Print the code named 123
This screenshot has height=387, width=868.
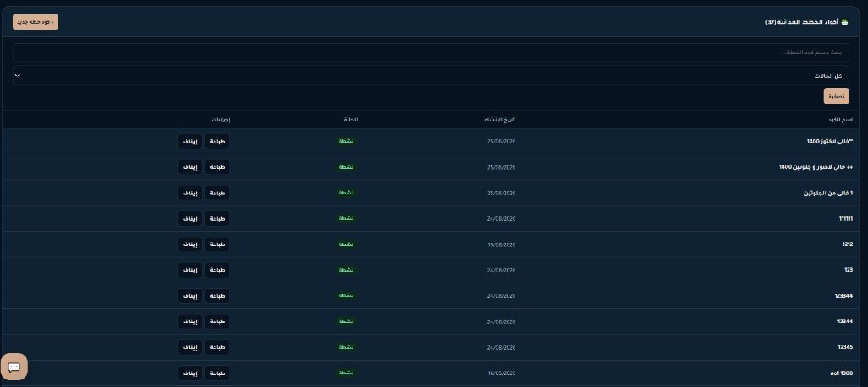217,270
